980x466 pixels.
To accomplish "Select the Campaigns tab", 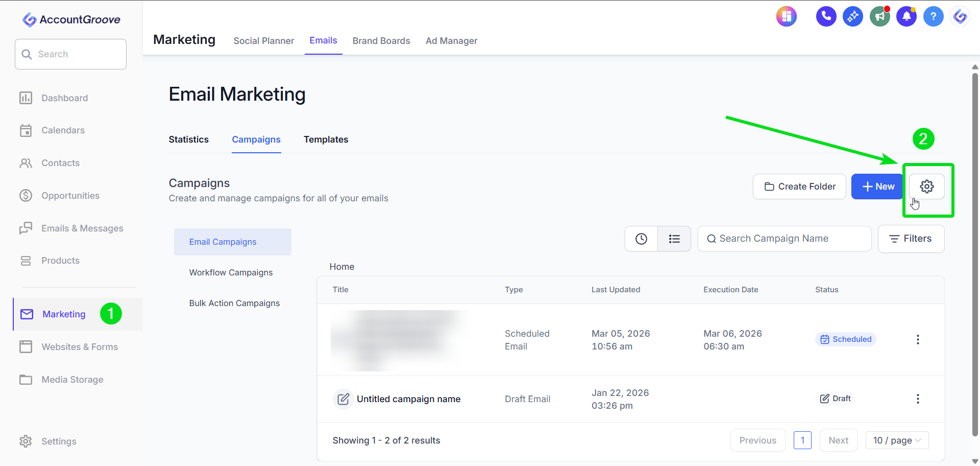I will (256, 139).
